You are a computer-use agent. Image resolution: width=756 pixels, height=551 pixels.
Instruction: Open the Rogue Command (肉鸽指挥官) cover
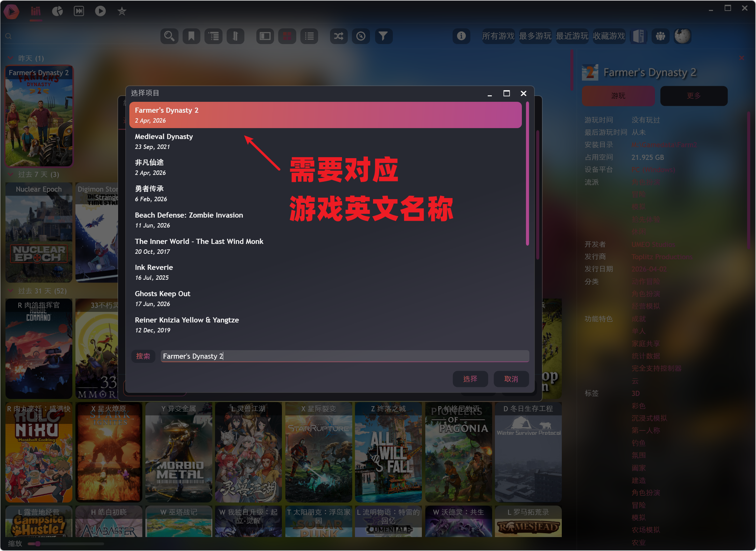click(39, 348)
